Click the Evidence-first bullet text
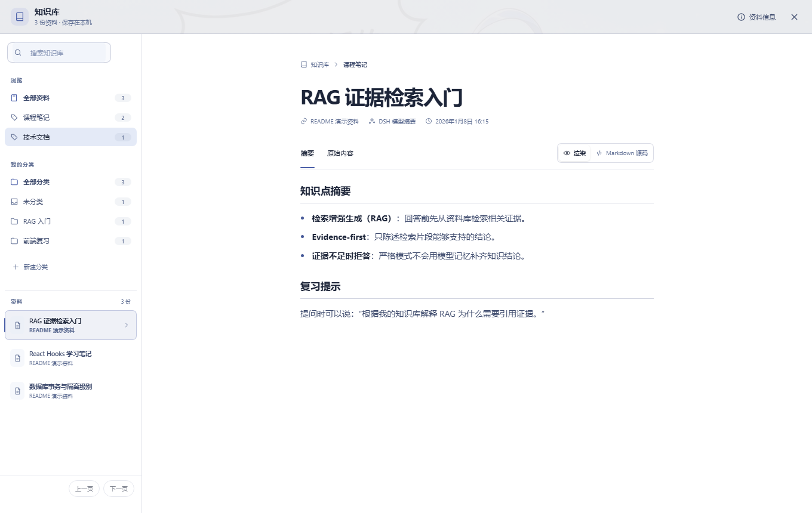812x513 pixels. (339, 237)
